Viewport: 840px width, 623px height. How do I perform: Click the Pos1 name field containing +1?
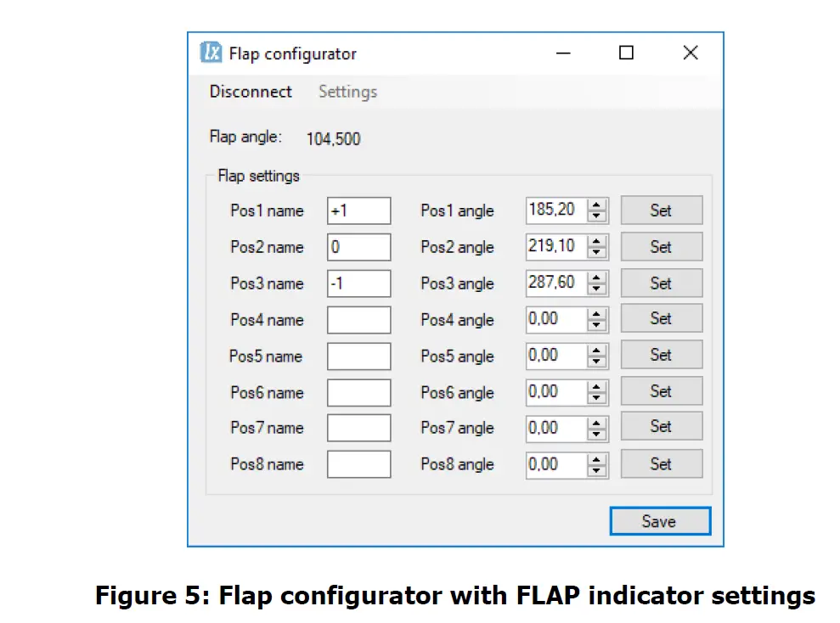point(358,210)
